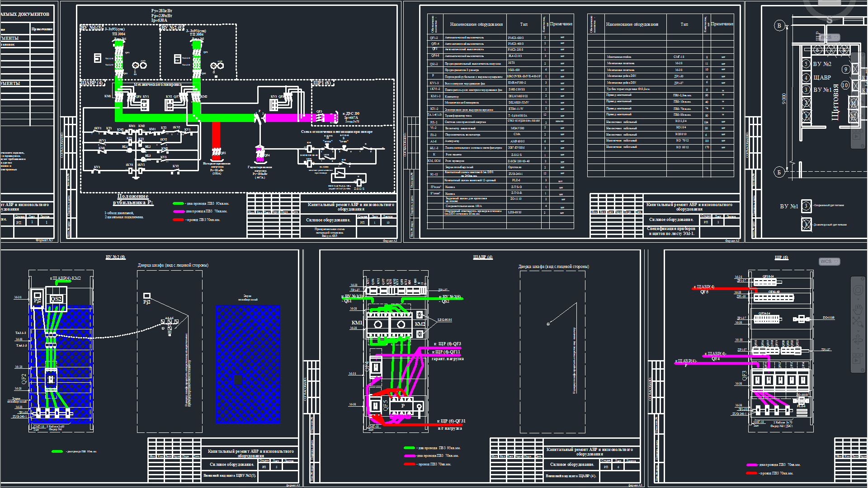Click Zoom Extents tool in lower navigation bar

[858, 322]
